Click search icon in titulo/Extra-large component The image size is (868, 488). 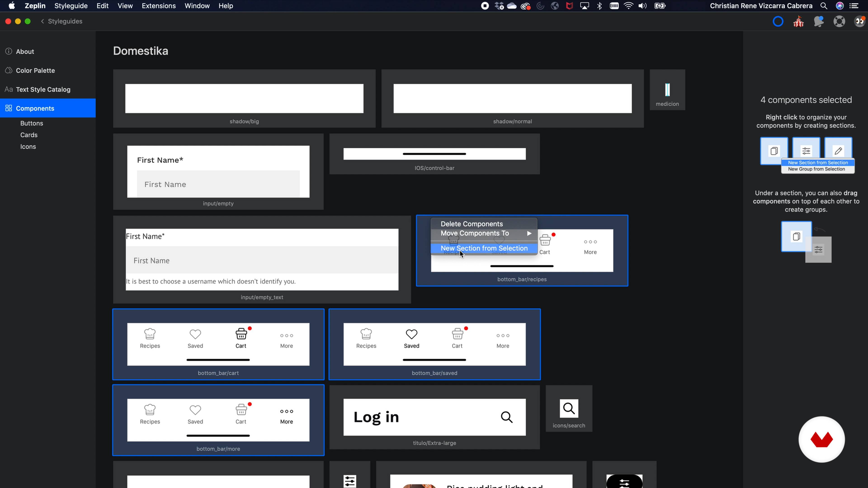coord(506,417)
